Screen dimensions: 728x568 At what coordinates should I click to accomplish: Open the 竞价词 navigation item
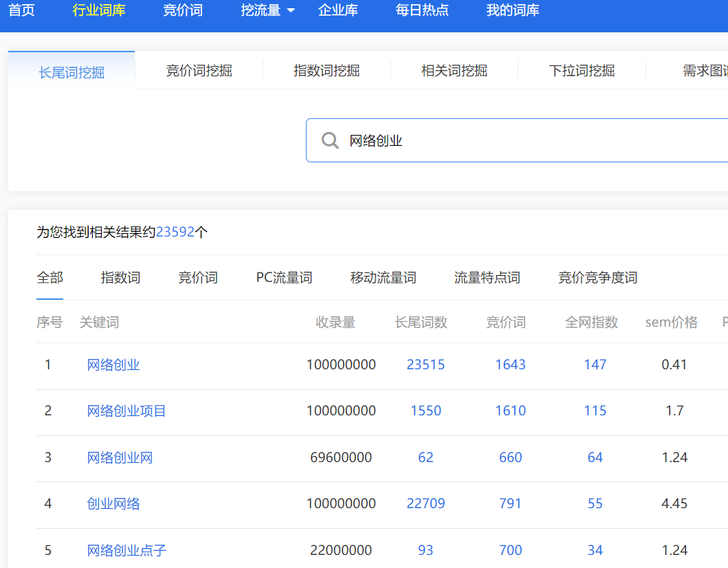click(183, 10)
